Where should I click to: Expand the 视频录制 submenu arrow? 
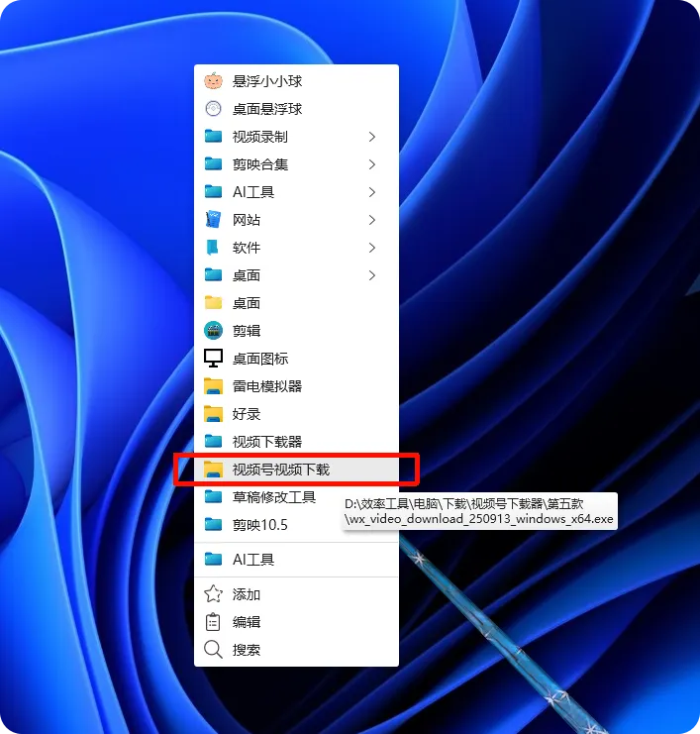coord(372,137)
